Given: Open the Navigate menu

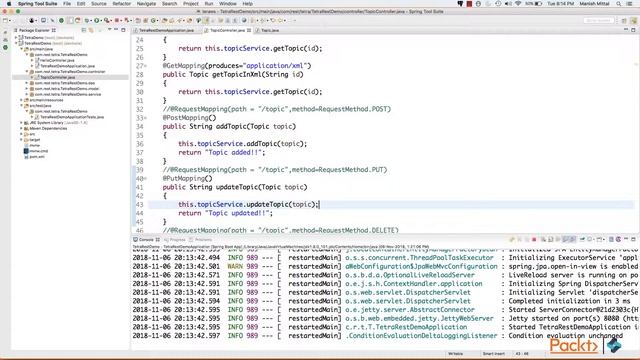Looking at the screenshot, I should pos(146,4).
